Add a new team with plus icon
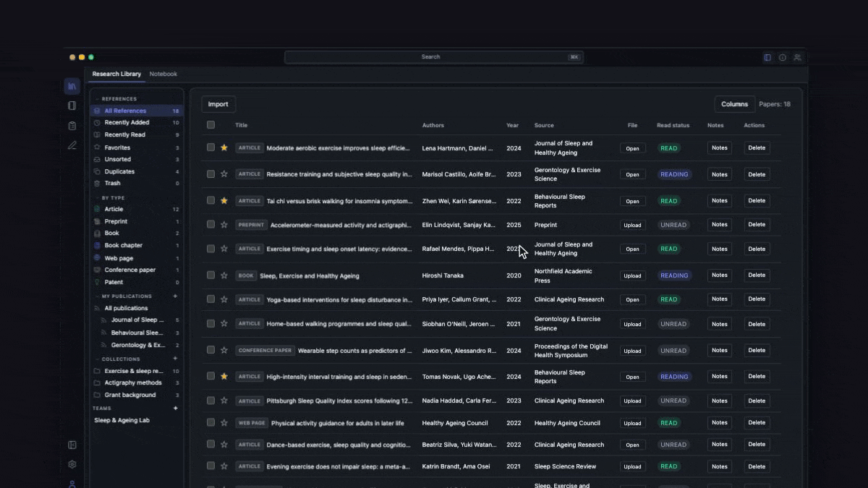The height and width of the screenshot is (488, 868). (175, 408)
